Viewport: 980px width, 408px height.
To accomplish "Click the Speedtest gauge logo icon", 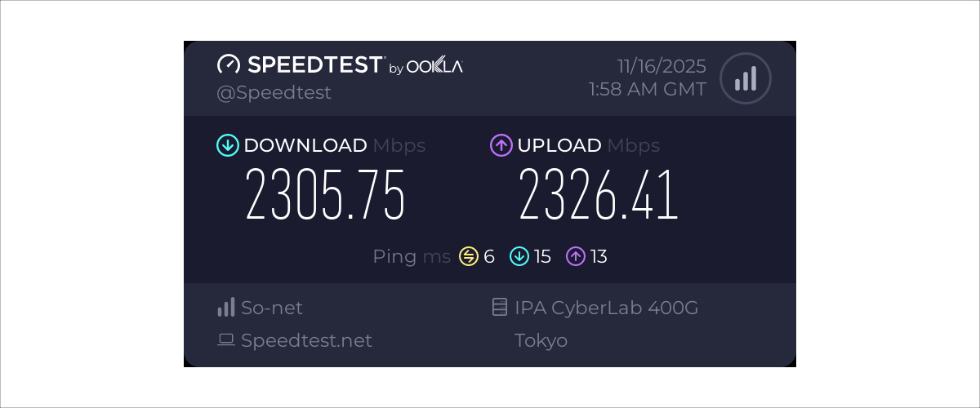I will [x=228, y=65].
